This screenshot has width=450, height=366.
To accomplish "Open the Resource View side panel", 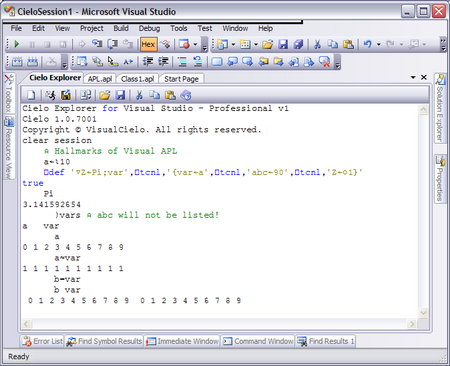I will click(9, 148).
